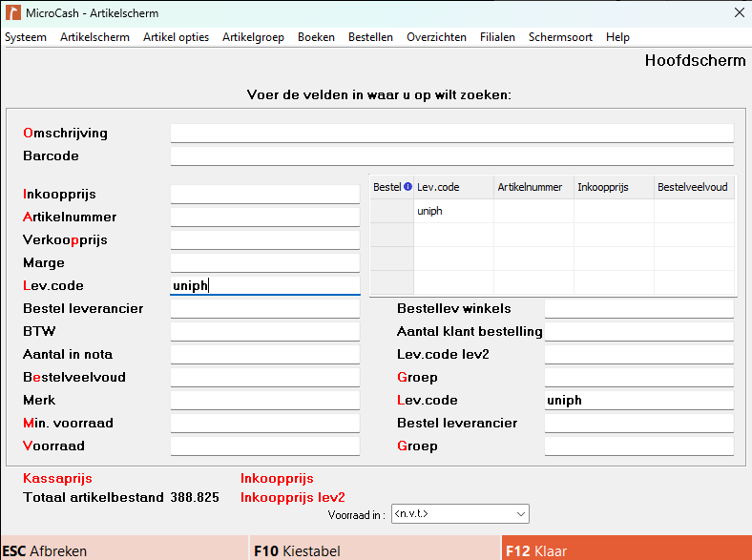Open the Schermsoort menu
The height and width of the screenshot is (560, 752).
(x=560, y=37)
